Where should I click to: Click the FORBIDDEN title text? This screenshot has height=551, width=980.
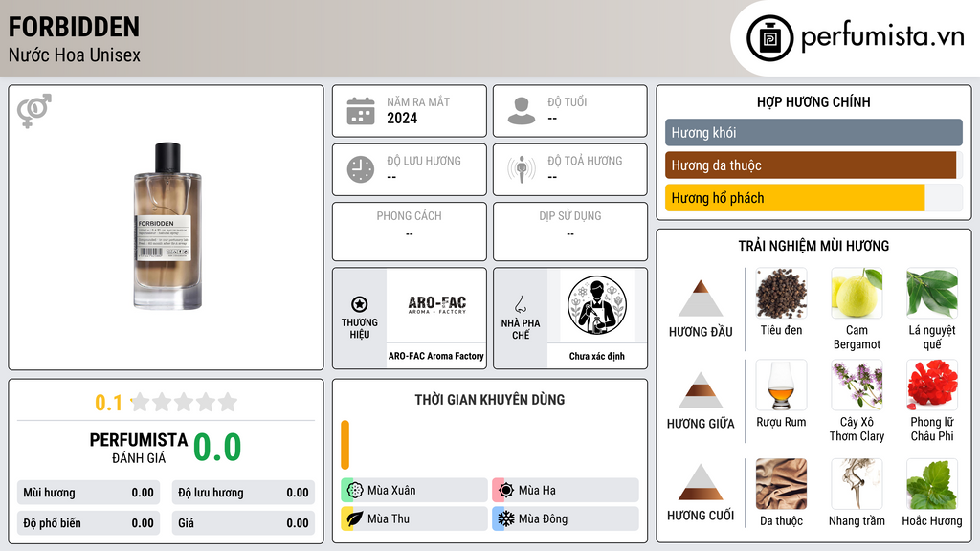point(74,27)
